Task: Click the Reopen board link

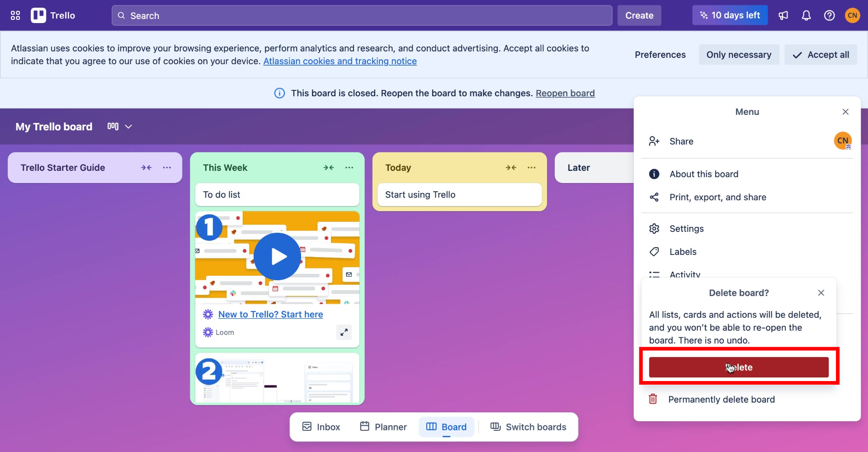Action: point(565,93)
